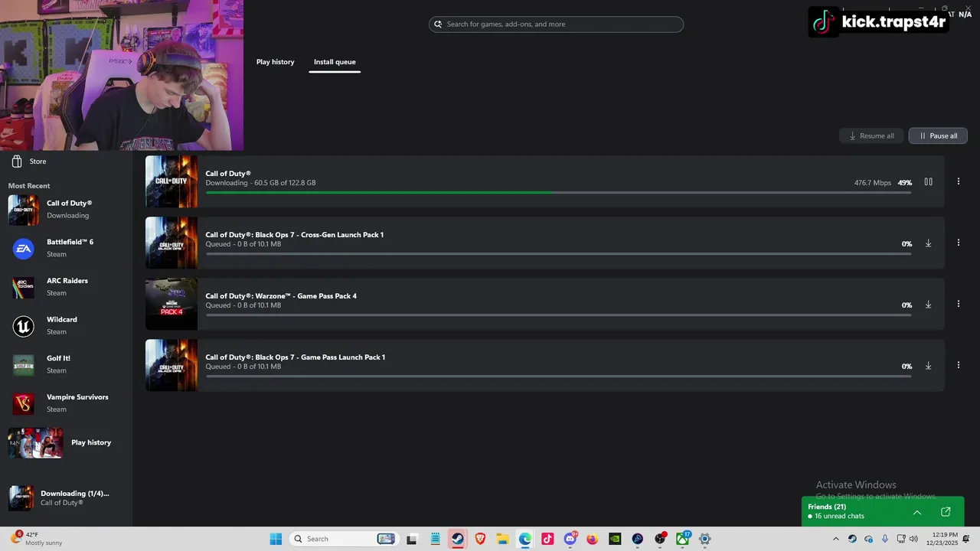
Task: Click 'Downloading - 60.5 GB of 122.8 GB' text
Action: coord(260,183)
